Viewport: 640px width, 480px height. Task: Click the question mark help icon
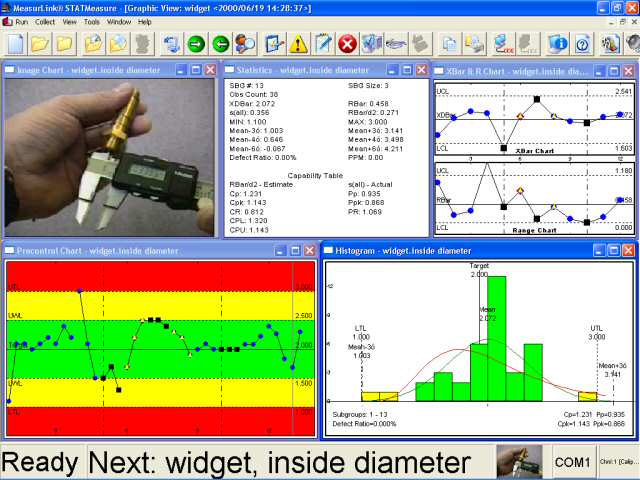[x=582, y=43]
